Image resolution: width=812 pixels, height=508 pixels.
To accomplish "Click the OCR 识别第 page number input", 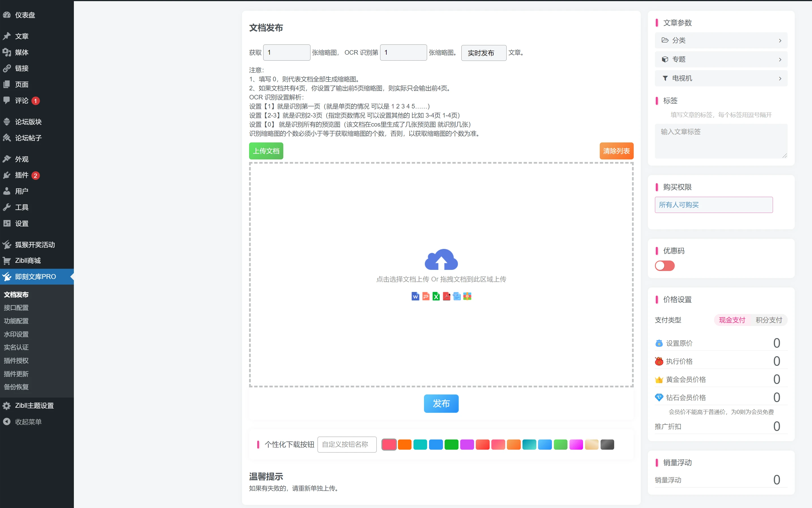I will coord(403,52).
